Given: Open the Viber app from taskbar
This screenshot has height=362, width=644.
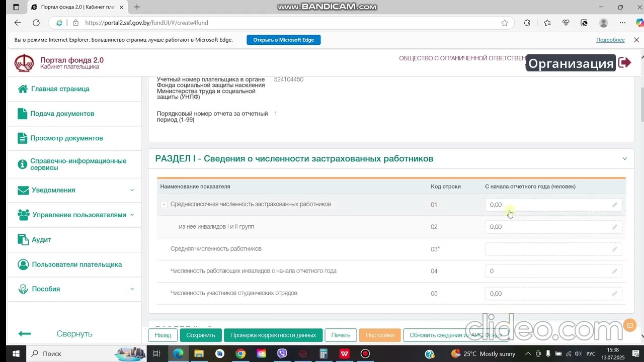Looking at the screenshot, I should (x=282, y=354).
